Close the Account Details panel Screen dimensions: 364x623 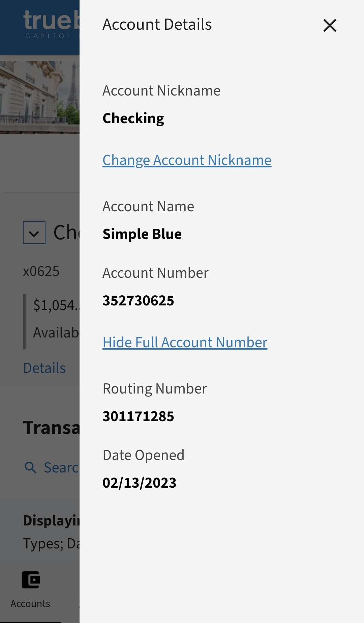[330, 25]
